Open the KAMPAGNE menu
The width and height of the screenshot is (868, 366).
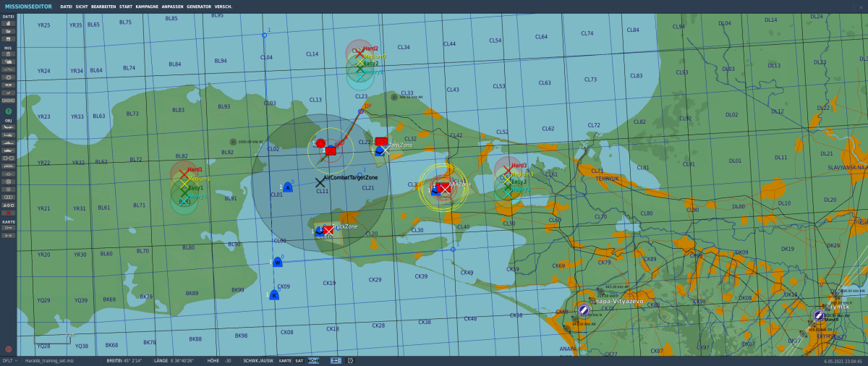147,6
